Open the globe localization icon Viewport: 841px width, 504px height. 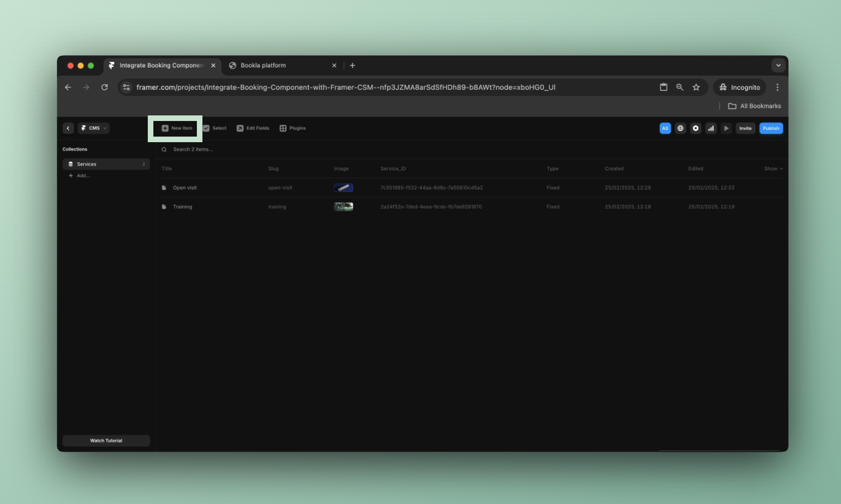pos(680,128)
